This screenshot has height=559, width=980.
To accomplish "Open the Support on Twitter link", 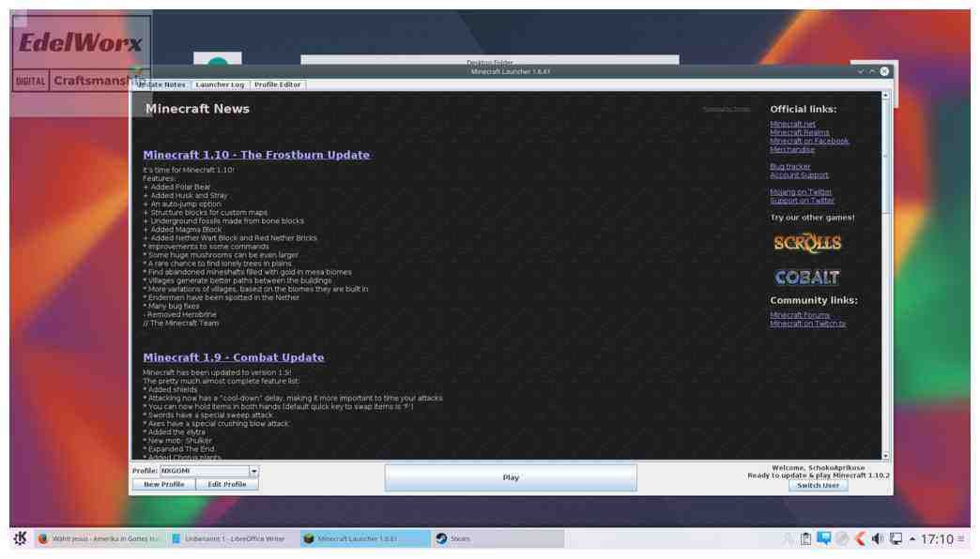I will click(x=803, y=201).
